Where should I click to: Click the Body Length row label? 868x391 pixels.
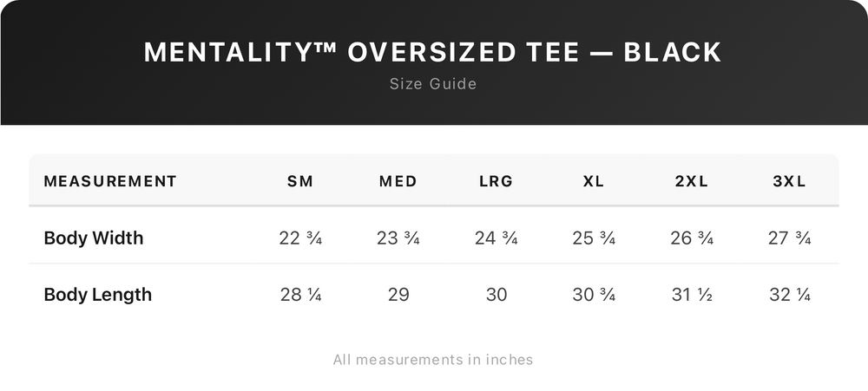(98, 295)
